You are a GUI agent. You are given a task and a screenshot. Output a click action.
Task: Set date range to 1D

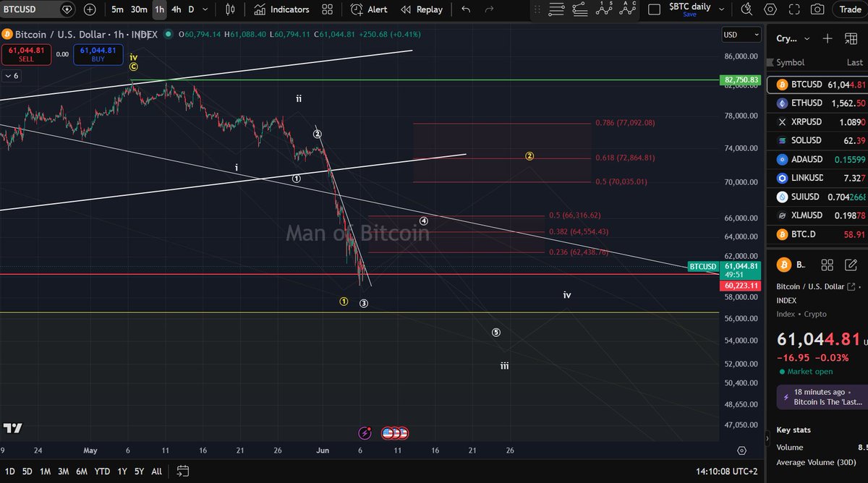coord(9,471)
